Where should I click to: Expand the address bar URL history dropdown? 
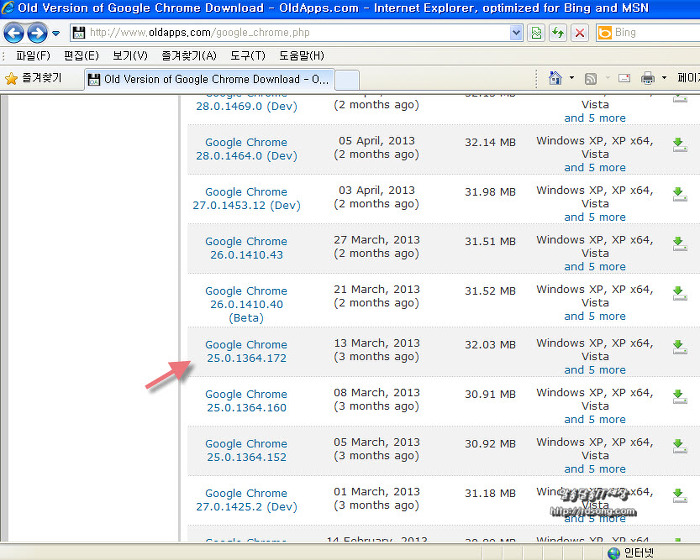516,33
